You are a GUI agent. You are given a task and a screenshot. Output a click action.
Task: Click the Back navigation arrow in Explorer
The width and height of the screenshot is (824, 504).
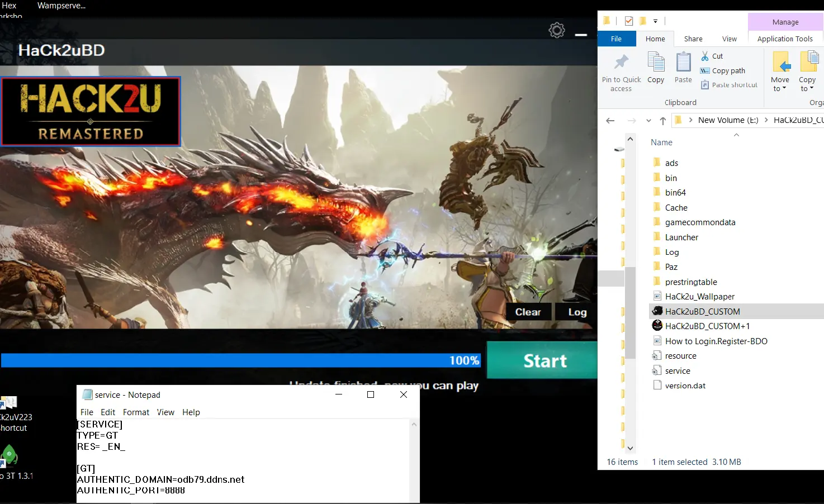coord(610,120)
